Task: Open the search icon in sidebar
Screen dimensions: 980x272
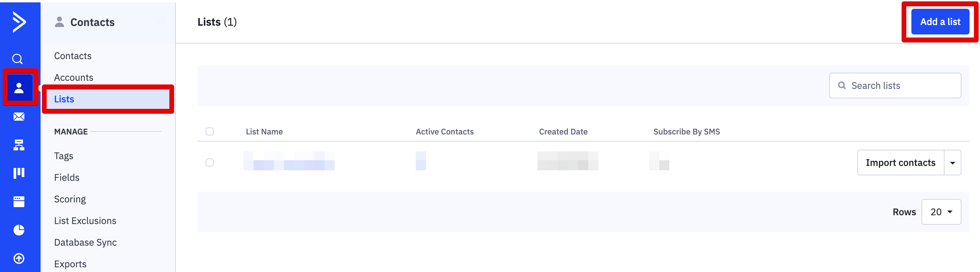Action: pyautogui.click(x=18, y=59)
